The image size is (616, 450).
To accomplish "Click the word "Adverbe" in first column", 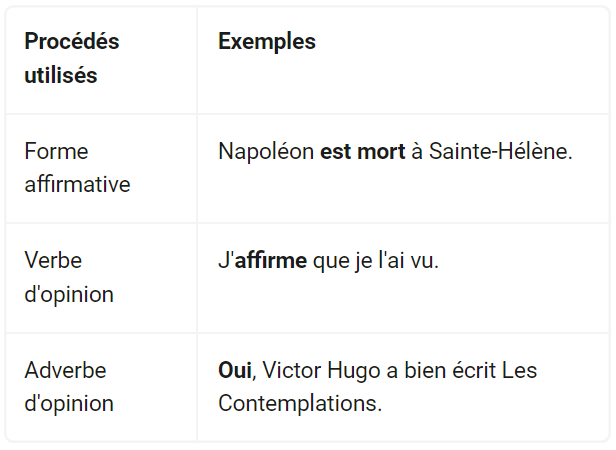I will click(65, 370).
